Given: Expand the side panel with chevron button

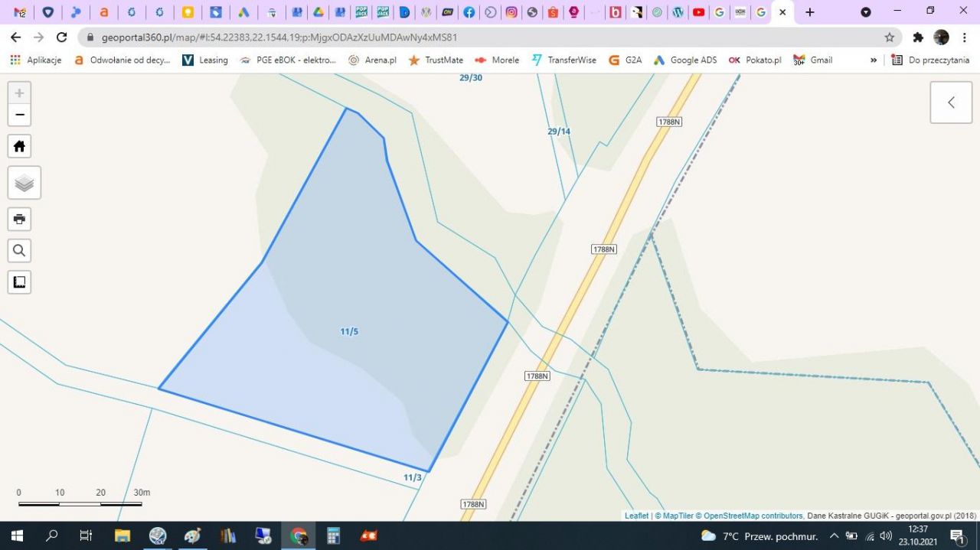Looking at the screenshot, I should (x=951, y=103).
